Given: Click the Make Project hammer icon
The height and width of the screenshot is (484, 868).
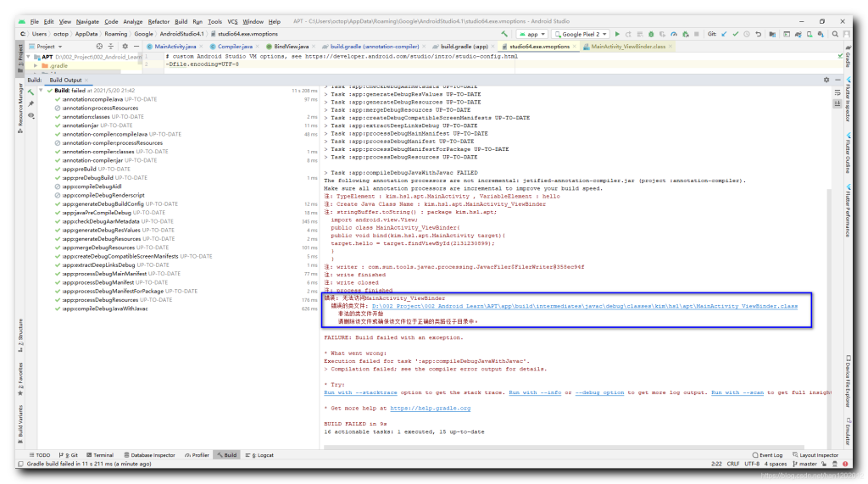Looking at the screenshot, I should [x=505, y=34].
